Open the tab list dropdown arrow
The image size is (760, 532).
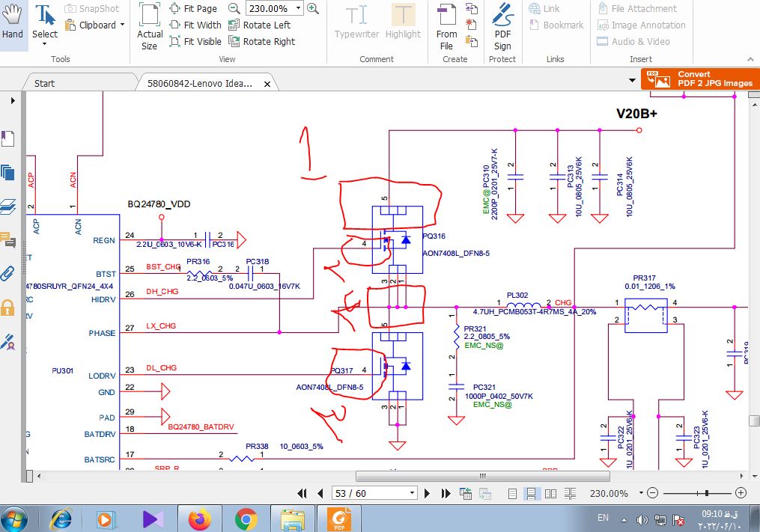point(632,80)
